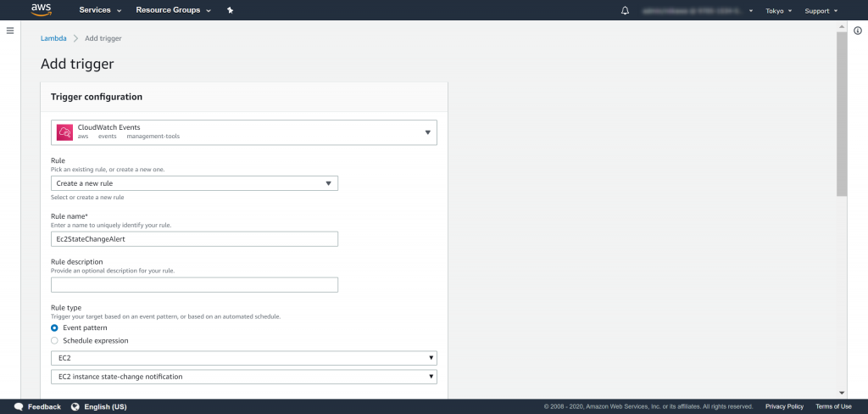
Task: Open the Privacy Policy link
Action: pos(784,407)
